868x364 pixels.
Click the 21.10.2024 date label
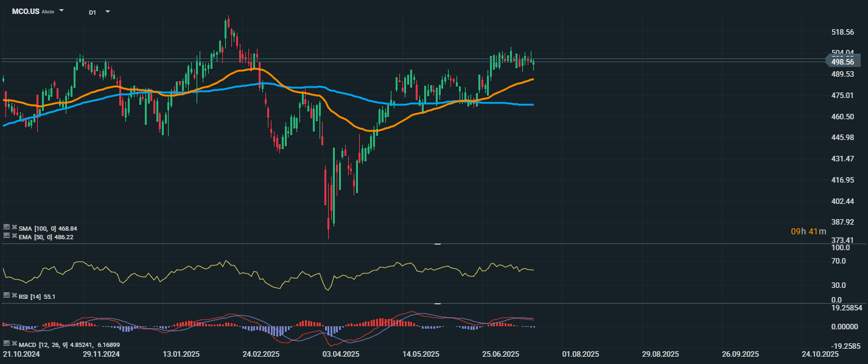[x=21, y=354]
